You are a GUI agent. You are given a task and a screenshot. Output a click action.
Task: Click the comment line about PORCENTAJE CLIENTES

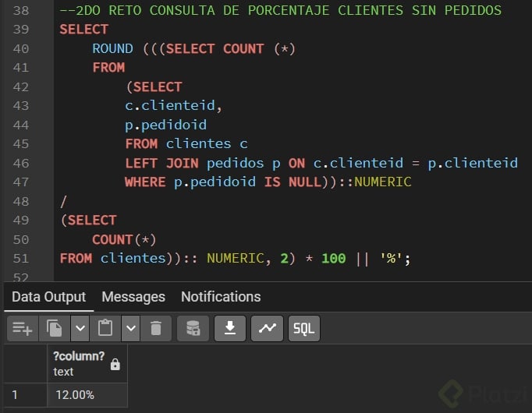pyautogui.click(x=280, y=10)
